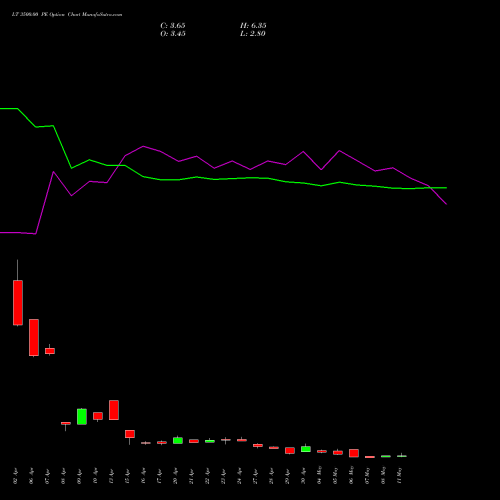Select the 07 Apr date label
500x500 pixels.
[x=47, y=476]
